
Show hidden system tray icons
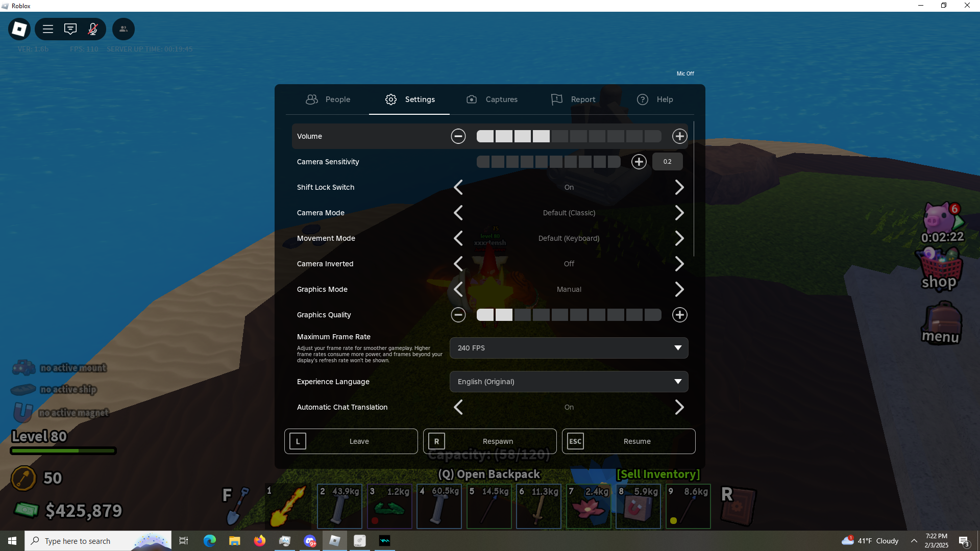click(x=914, y=541)
